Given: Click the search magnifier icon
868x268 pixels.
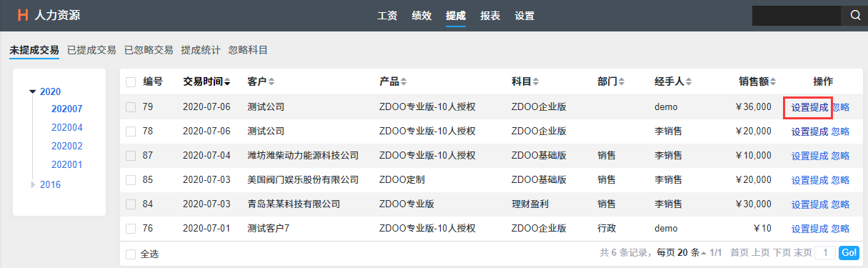Looking at the screenshot, I should [855, 16].
